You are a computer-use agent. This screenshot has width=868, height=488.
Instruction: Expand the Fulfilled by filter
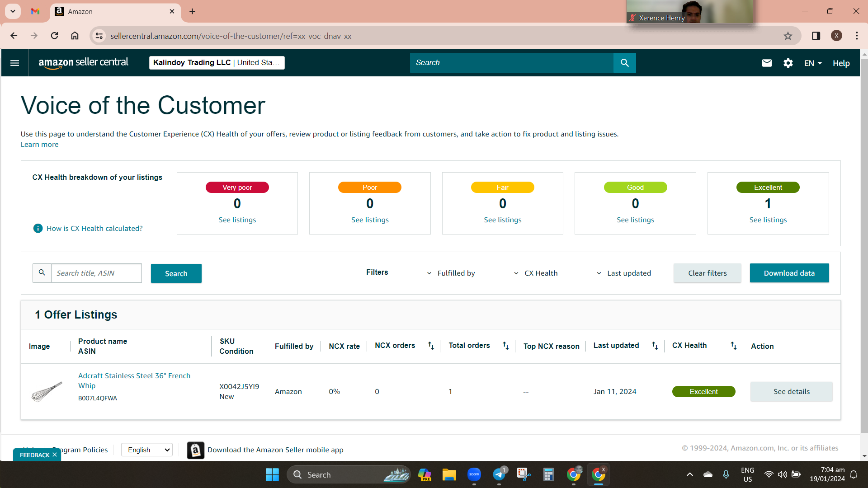451,273
